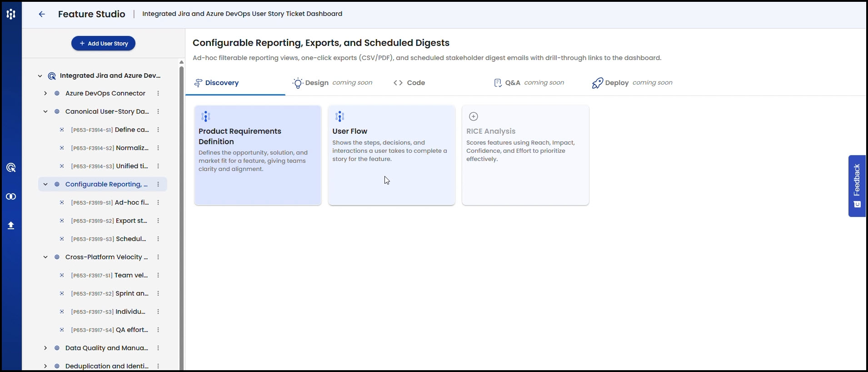This screenshot has width=868, height=372.
Task: Expand the Data Quality and Manua... feature
Action: (45, 348)
